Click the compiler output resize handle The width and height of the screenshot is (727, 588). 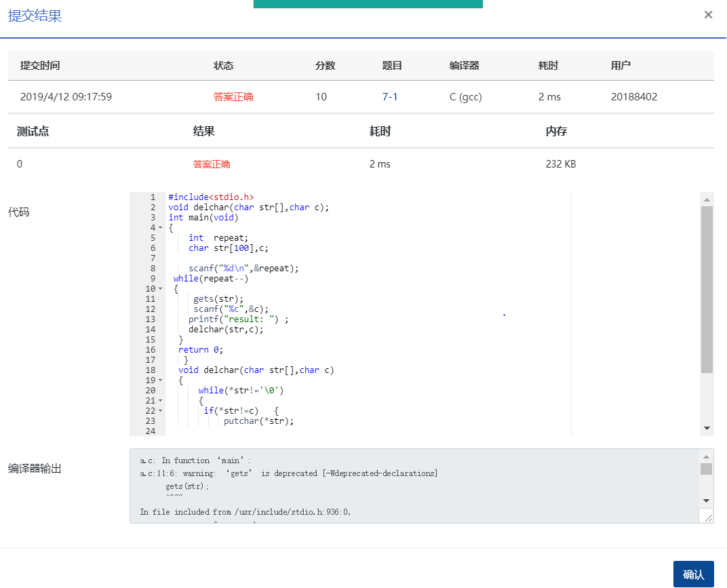[x=708, y=517]
